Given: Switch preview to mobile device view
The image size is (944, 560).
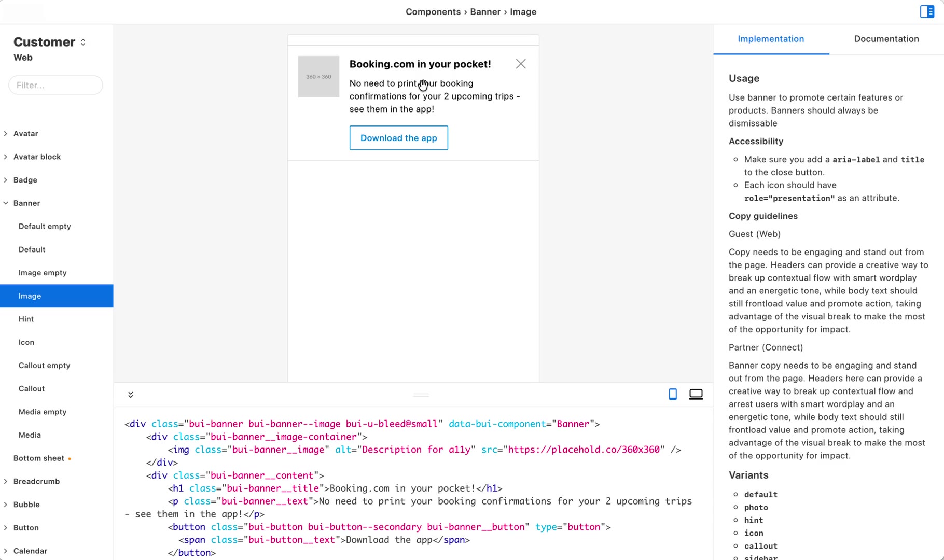Looking at the screenshot, I should pos(673,394).
